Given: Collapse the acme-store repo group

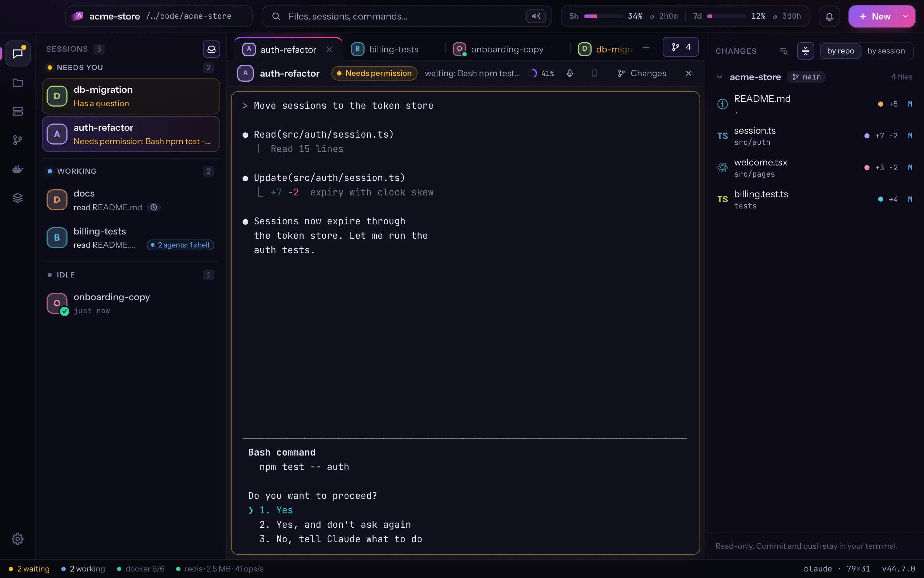Looking at the screenshot, I should pos(720,77).
